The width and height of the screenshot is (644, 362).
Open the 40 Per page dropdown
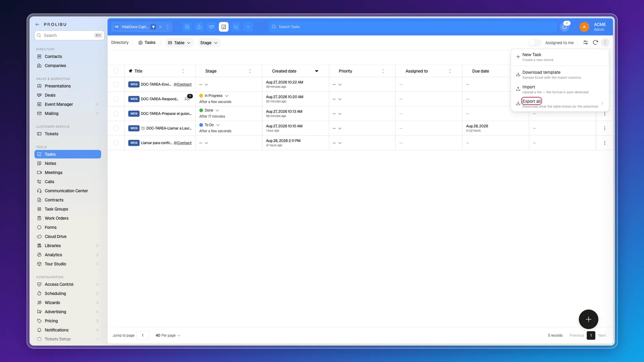pyautogui.click(x=168, y=335)
